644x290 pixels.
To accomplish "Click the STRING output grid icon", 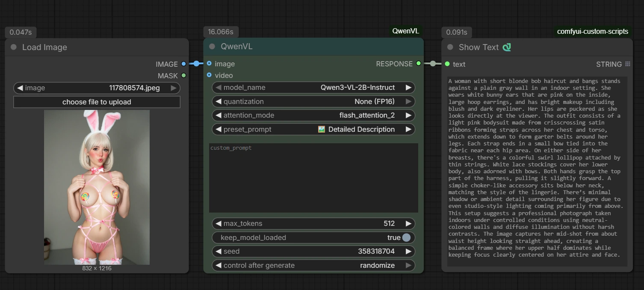I will (627, 64).
